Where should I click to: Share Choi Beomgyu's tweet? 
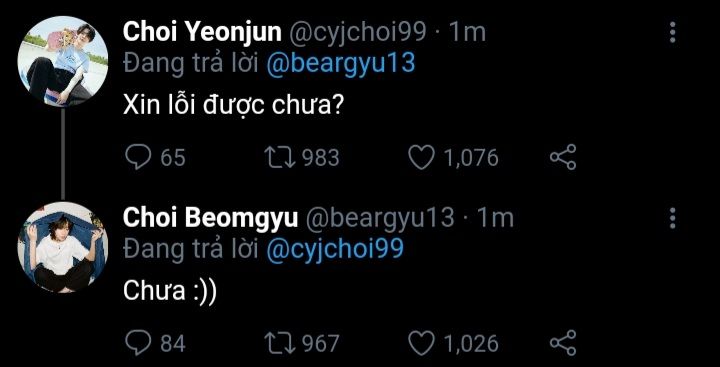[x=563, y=343]
